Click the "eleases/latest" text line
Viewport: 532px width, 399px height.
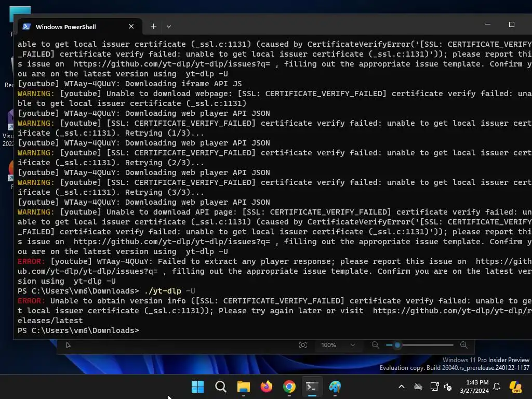(x=50, y=321)
